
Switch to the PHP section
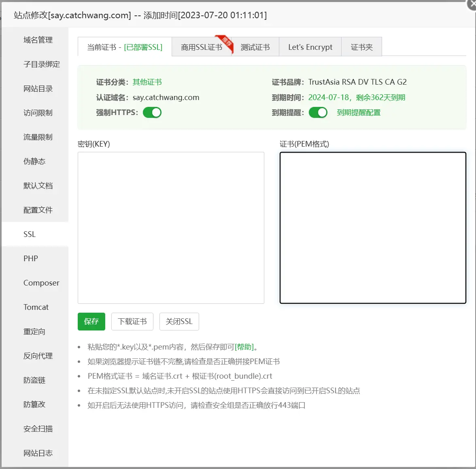(x=30, y=258)
